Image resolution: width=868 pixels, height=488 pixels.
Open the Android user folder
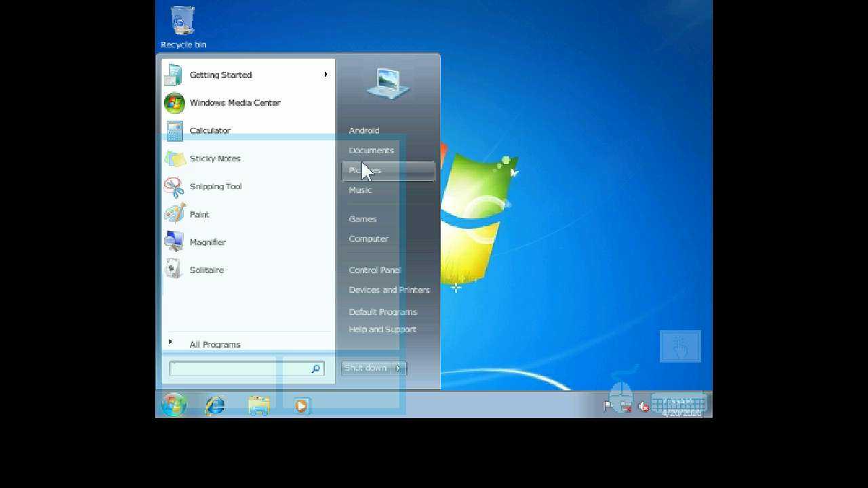coord(364,131)
